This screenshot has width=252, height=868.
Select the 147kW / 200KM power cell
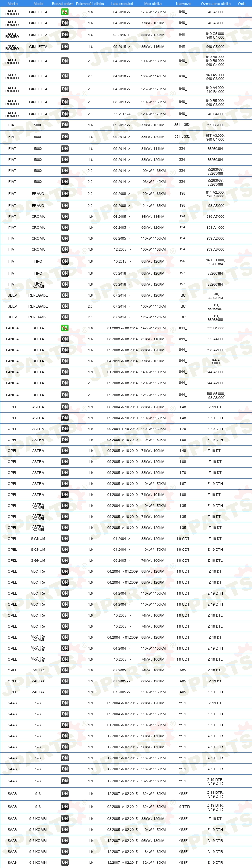tap(153, 328)
